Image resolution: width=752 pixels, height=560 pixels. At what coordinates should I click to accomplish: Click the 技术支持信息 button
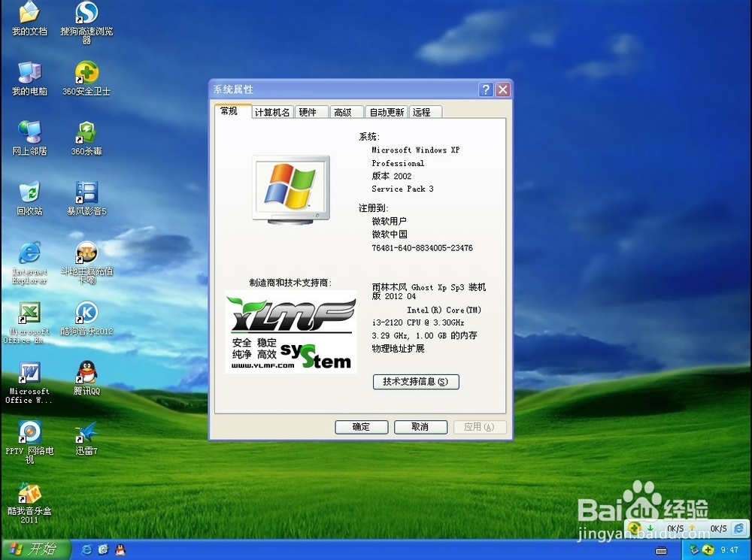(x=416, y=382)
